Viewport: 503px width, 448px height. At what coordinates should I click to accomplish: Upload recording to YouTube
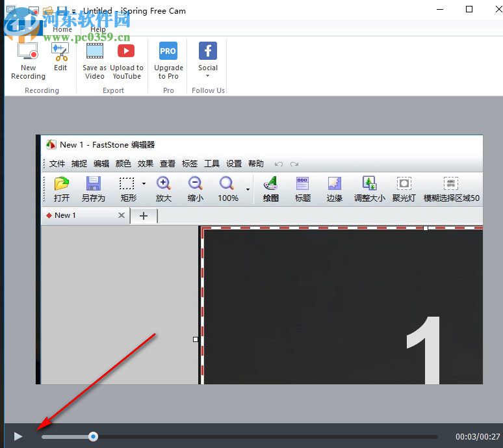[126, 61]
